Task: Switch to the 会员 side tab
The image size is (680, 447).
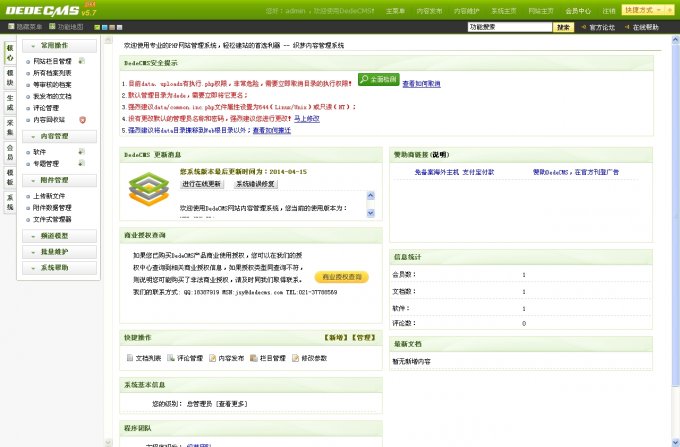Action: (10, 152)
